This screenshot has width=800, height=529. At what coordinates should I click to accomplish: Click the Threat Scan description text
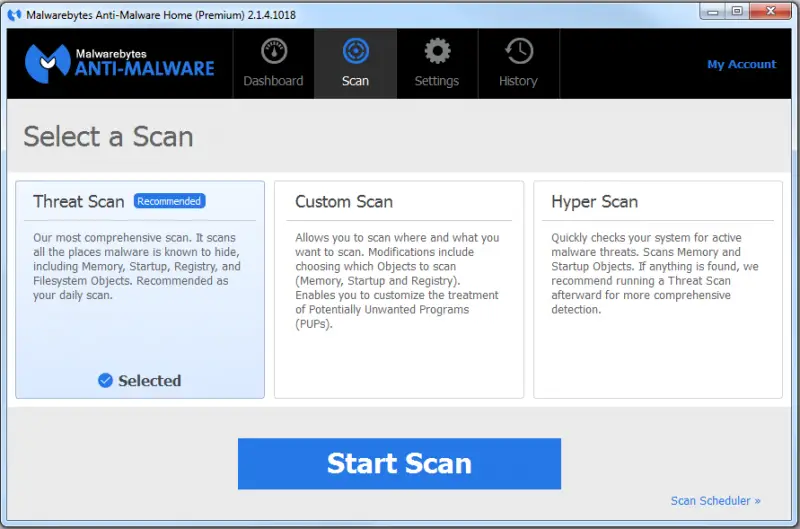137,266
